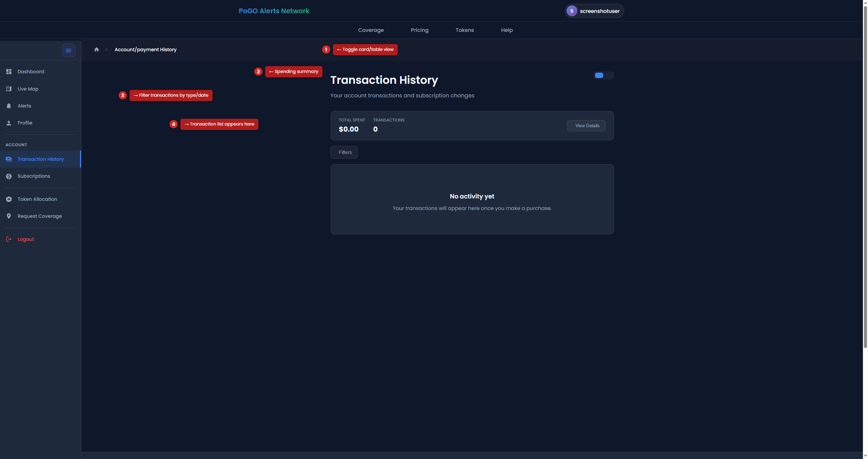Click the TOTAL SPENT label
868x459 pixels.
click(352, 120)
